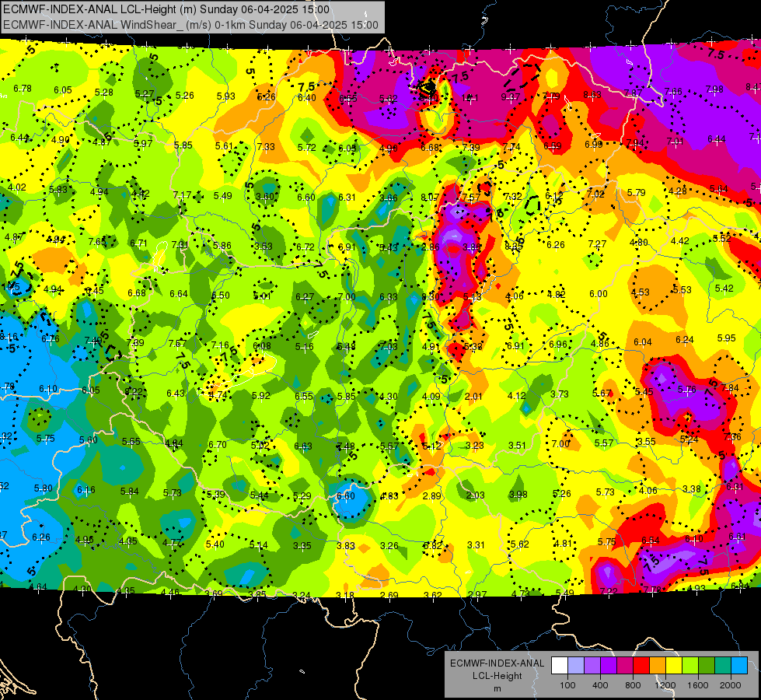761x700 pixels.
Task: Click the wind shear value 7.17
Action: click(182, 195)
